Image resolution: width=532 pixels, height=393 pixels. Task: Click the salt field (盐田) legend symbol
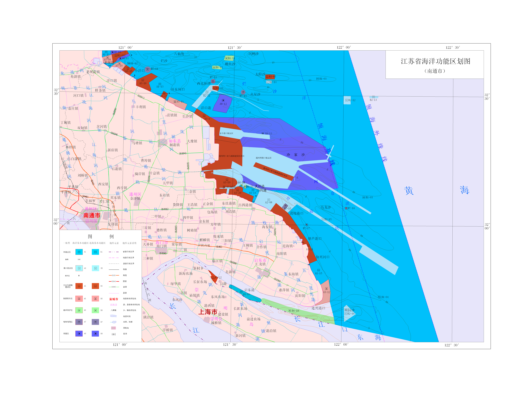pos(114,334)
